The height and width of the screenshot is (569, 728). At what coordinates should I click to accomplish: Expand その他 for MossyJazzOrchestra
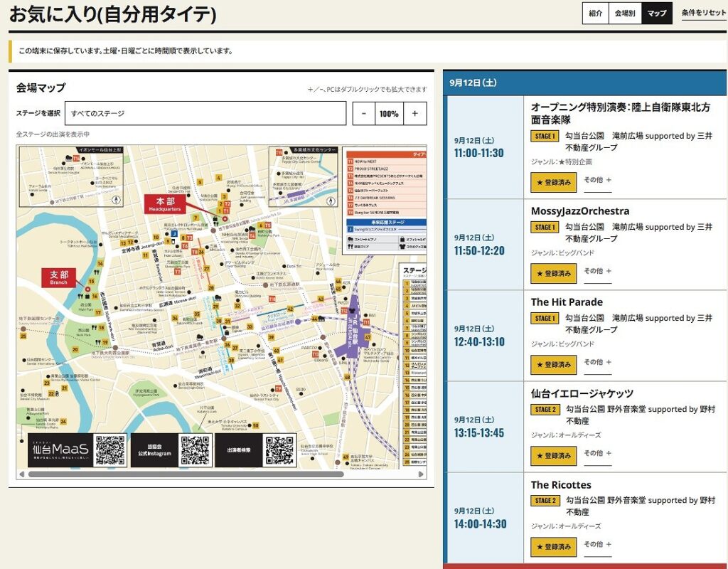click(597, 271)
